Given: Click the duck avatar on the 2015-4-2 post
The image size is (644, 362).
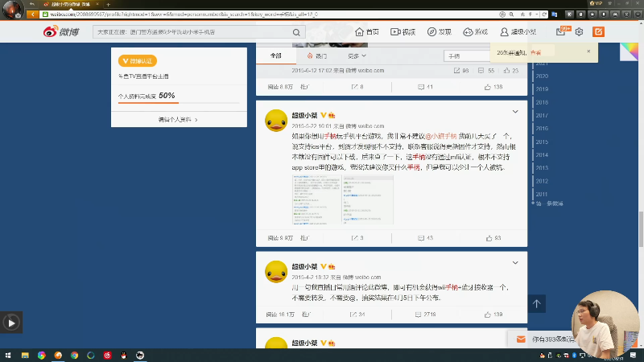Looking at the screenshot, I should [x=276, y=272].
